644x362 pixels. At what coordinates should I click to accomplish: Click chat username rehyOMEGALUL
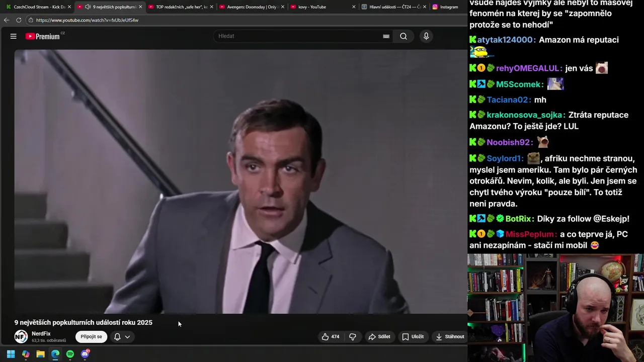pos(528,68)
